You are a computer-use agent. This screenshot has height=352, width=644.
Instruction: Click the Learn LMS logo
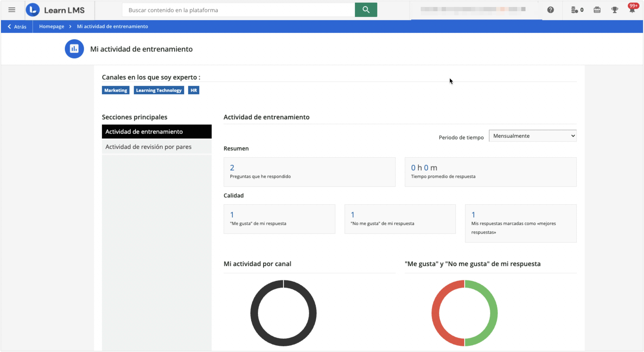[x=55, y=10]
